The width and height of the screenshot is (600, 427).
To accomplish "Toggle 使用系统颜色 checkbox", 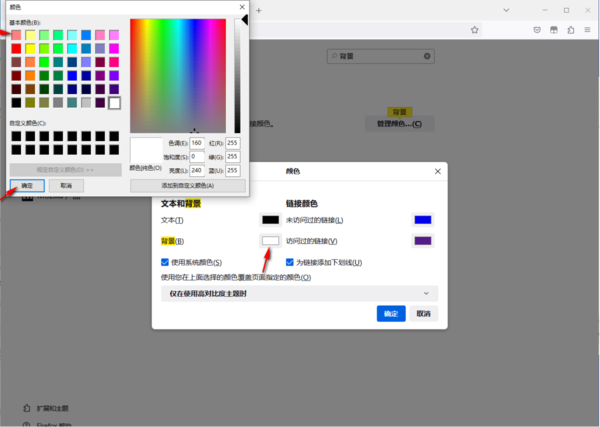I will 167,262.
